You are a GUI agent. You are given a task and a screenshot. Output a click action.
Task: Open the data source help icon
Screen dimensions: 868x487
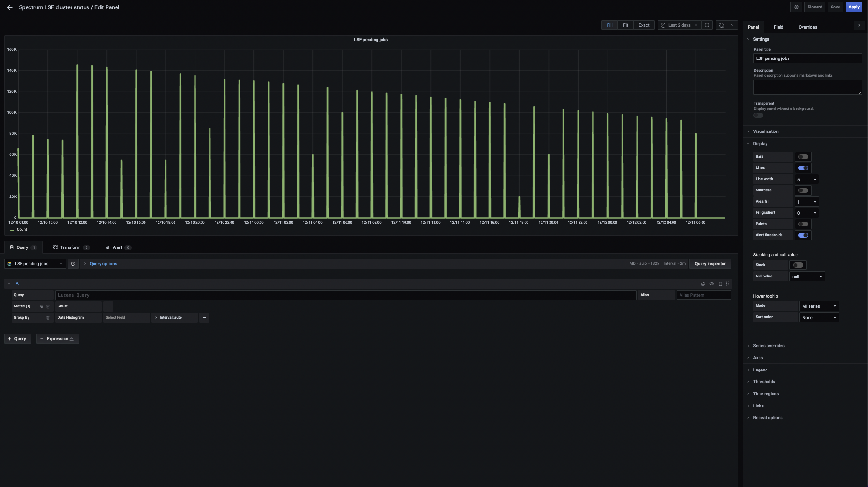(73, 264)
